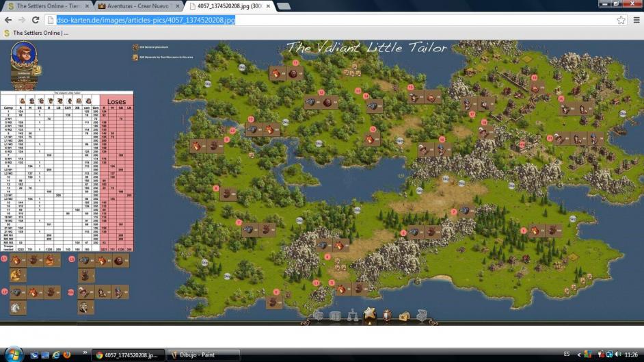Open the Chrome hamburger menu
This screenshot has height=362, width=644.
[x=636, y=20]
